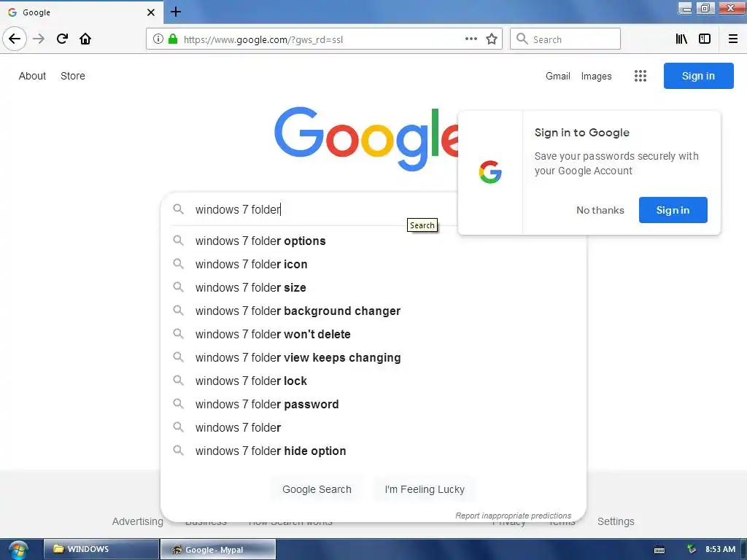The image size is (747, 560).
Task: Click the green secure padlock icon
Action: [x=173, y=39]
